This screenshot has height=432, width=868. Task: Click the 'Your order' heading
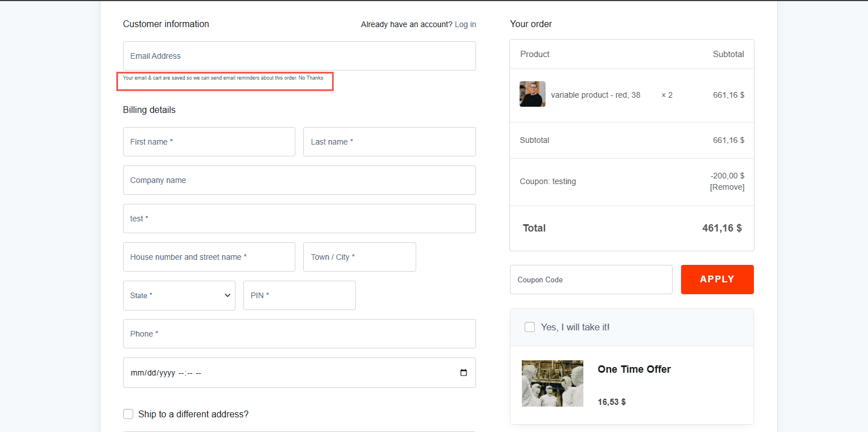click(x=531, y=24)
